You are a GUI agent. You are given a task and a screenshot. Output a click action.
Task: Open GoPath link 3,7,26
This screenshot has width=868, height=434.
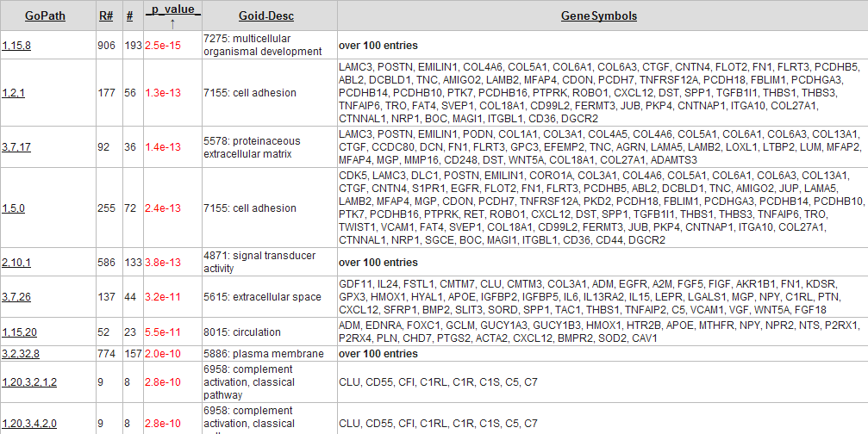(16, 297)
